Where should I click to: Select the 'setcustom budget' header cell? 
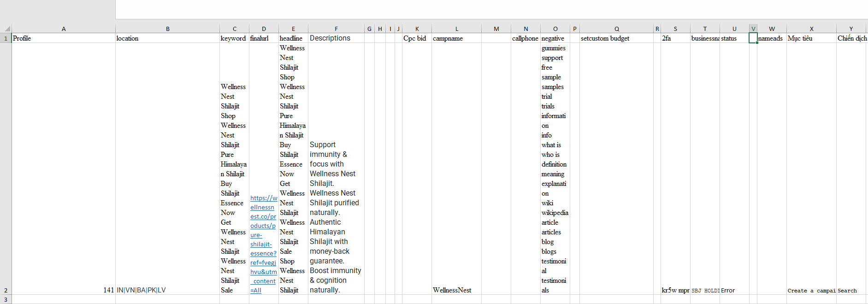point(616,38)
